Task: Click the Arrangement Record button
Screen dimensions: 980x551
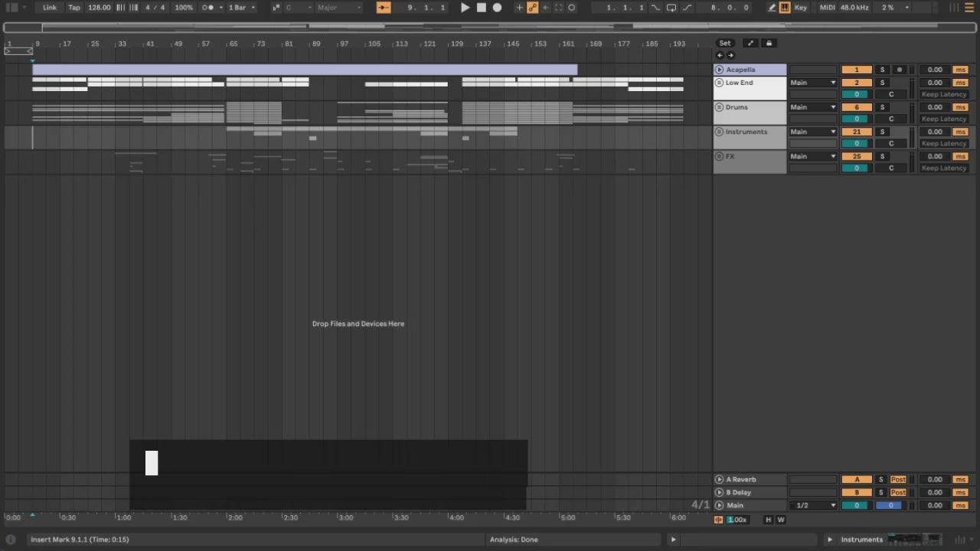Action: click(497, 8)
